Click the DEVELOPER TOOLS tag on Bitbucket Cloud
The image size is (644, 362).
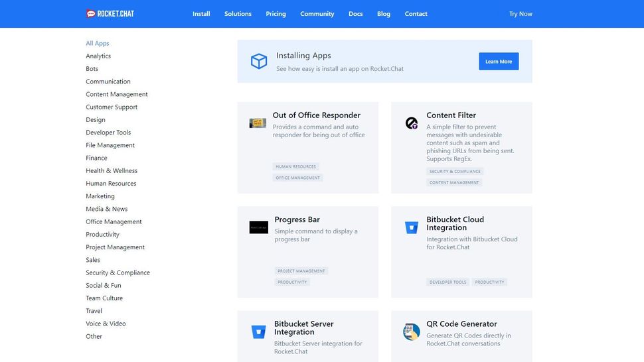(x=447, y=282)
